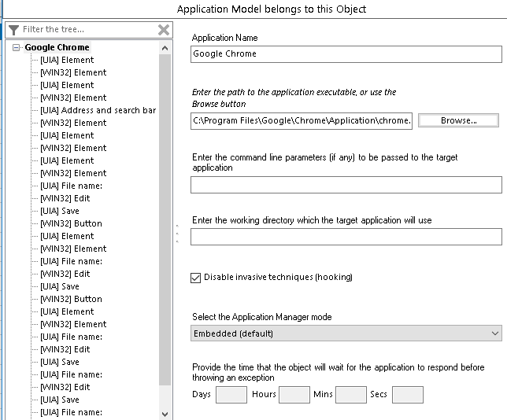Click the Hours timeout field
Screen dimensions: 507x420
coord(294,394)
